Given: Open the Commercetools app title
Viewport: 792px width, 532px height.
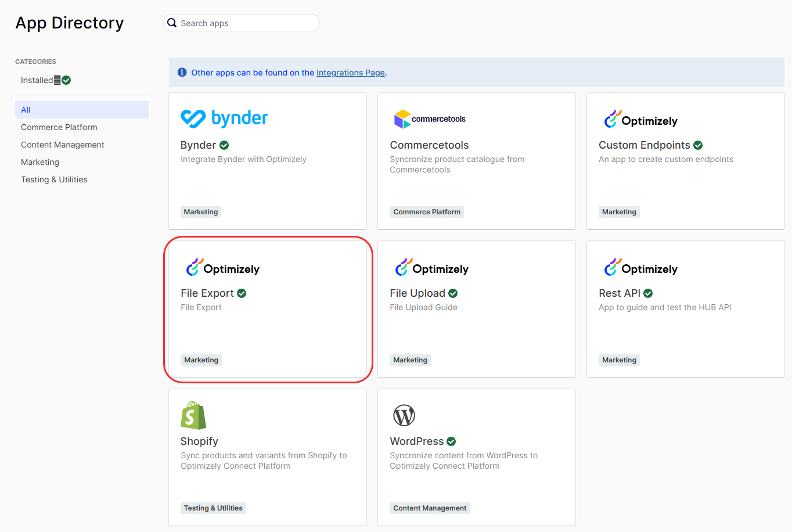Looking at the screenshot, I should [x=429, y=145].
